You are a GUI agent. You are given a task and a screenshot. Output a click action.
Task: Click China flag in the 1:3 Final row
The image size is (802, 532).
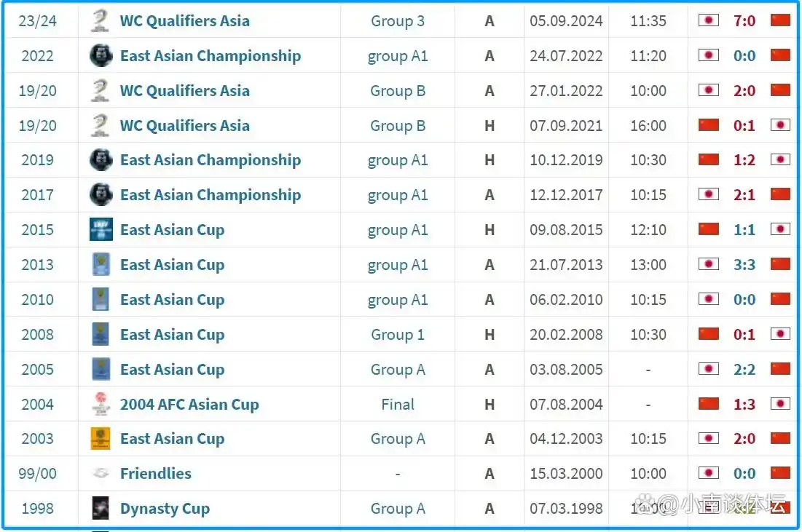click(709, 404)
